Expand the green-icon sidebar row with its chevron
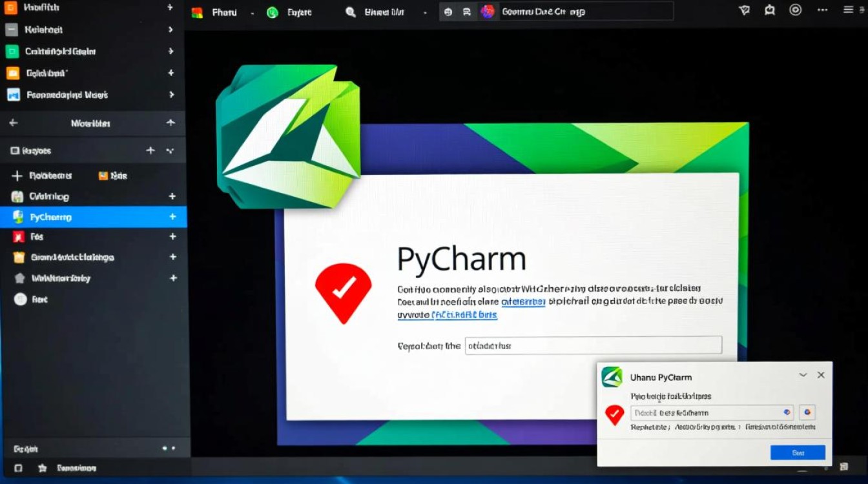 point(170,51)
